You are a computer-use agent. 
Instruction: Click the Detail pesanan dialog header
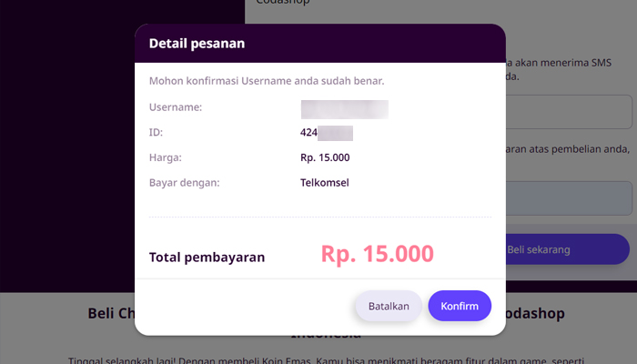coord(320,43)
